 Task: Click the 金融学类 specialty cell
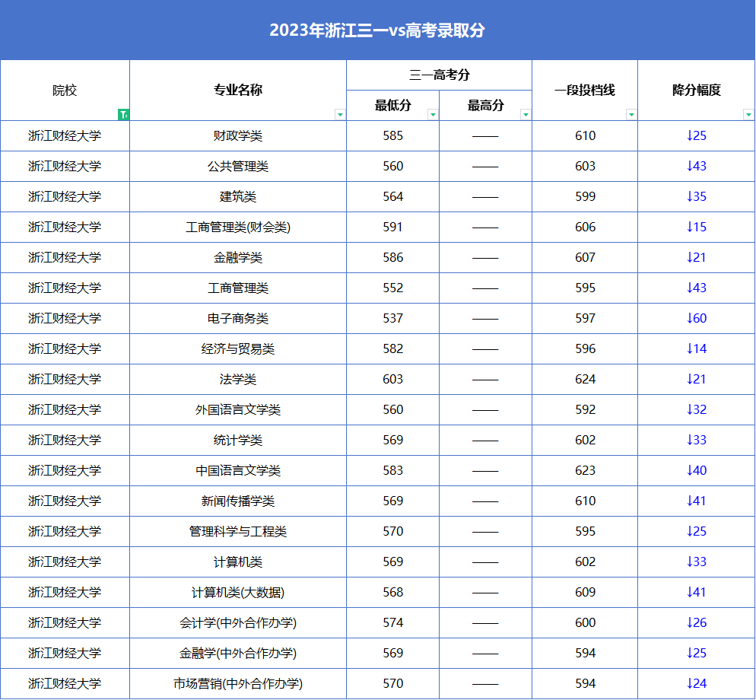pos(238,257)
